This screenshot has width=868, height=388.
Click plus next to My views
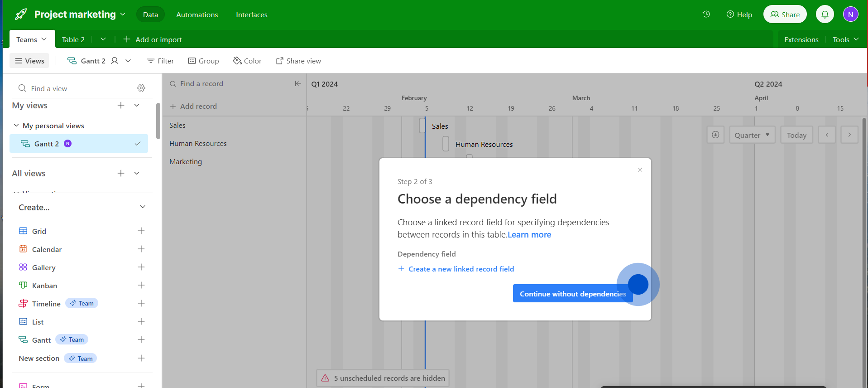point(121,105)
